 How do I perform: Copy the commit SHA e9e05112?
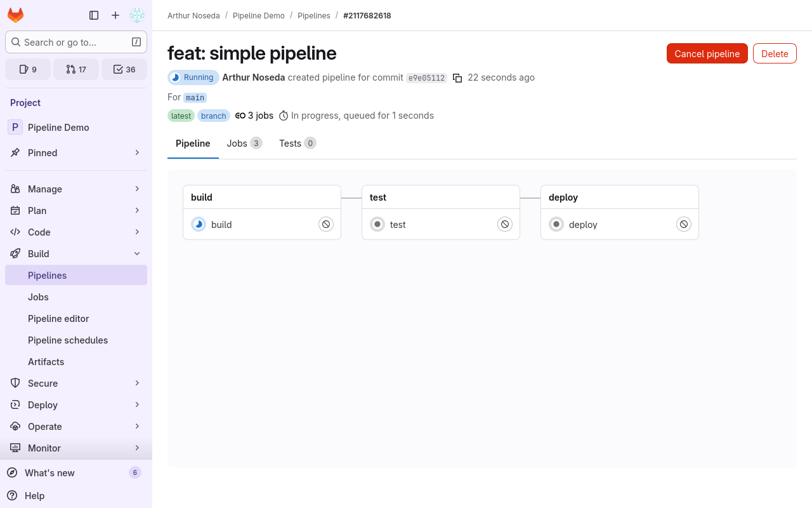(457, 77)
